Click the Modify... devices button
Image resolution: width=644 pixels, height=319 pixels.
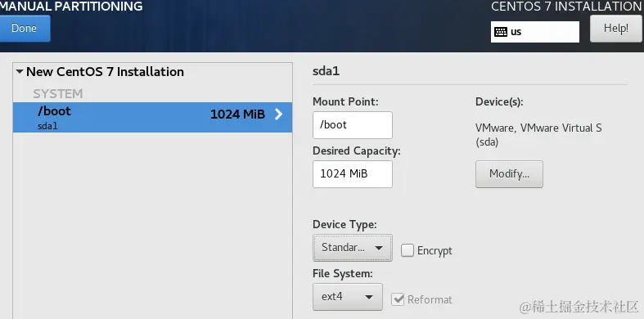(509, 174)
